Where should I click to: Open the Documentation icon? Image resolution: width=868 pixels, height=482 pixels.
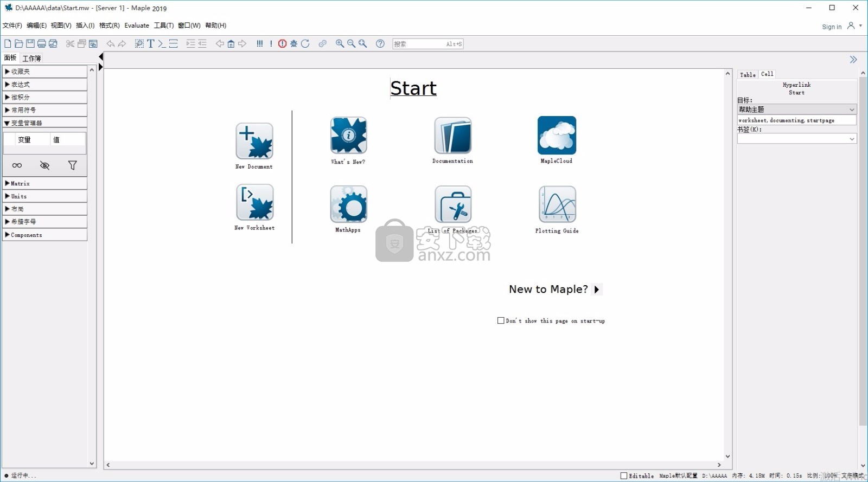453,136
